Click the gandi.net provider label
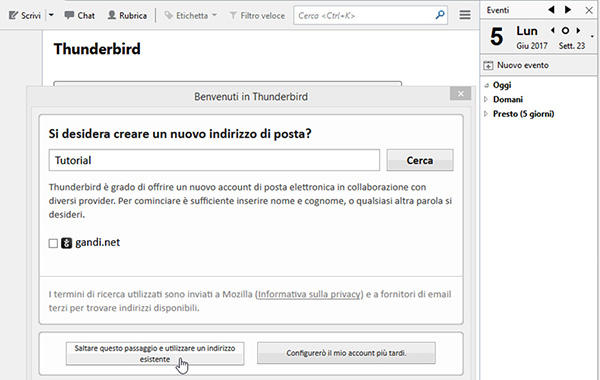600x380 pixels. [x=98, y=242]
